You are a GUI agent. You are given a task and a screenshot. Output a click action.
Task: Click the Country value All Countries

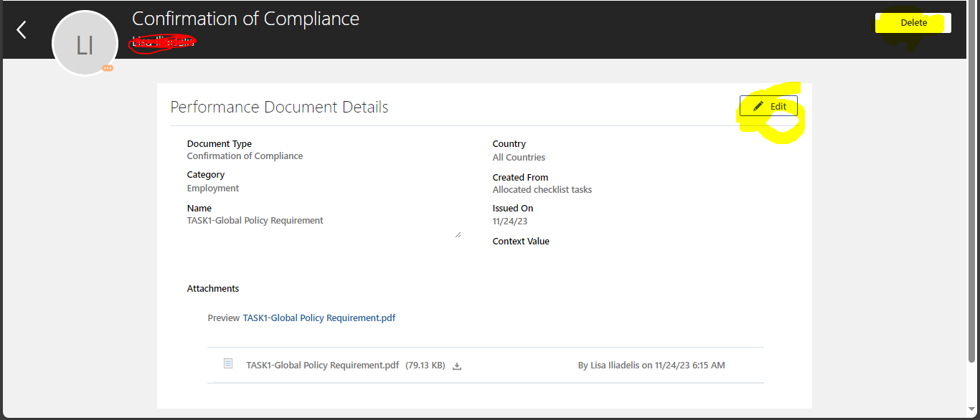pyautogui.click(x=519, y=157)
